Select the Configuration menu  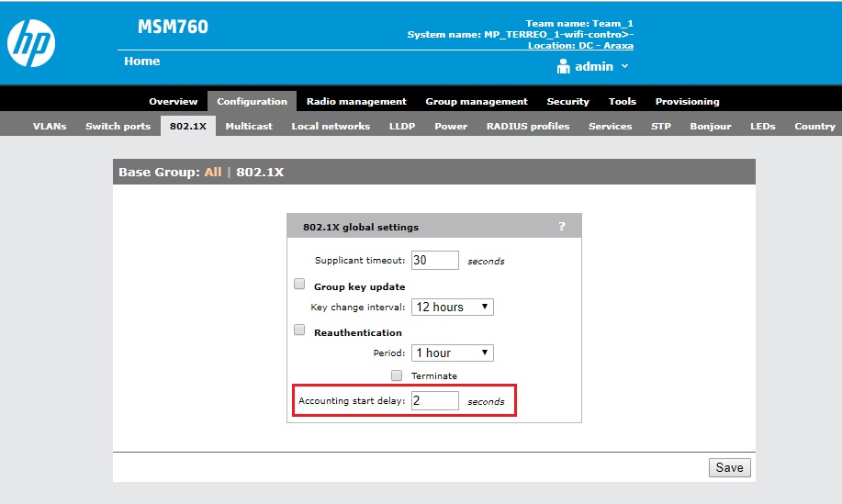[252, 102]
